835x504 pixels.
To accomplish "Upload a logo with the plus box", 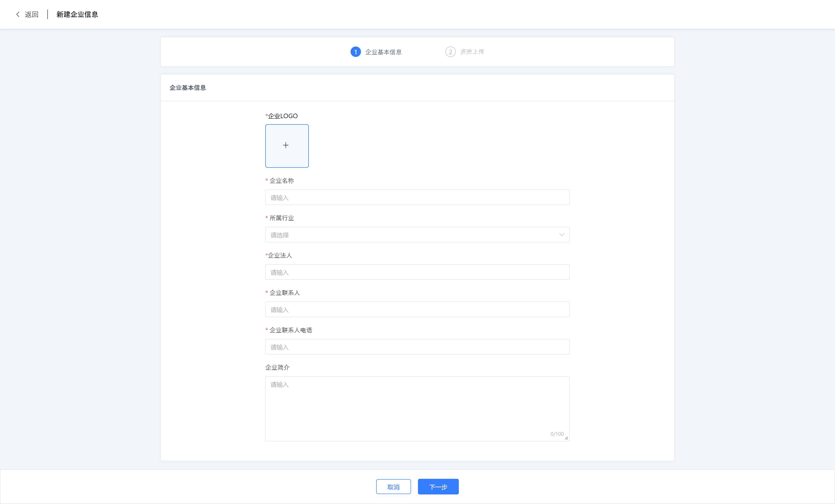I will (x=287, y=146).
